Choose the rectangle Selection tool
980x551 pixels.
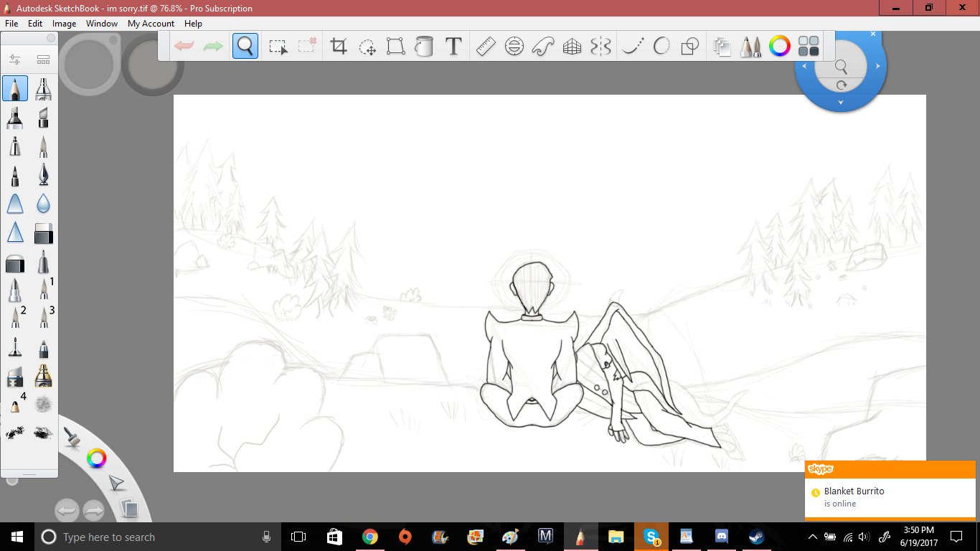278,47
